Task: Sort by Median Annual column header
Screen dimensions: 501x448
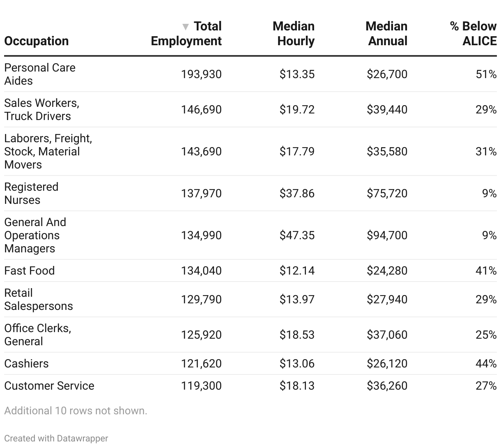Action: pyautogui.click(x=386, y=34)
